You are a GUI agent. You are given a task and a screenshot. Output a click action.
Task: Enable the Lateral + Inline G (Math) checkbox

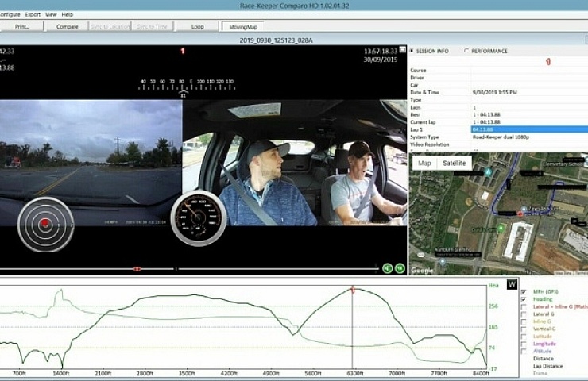point(524,307)
